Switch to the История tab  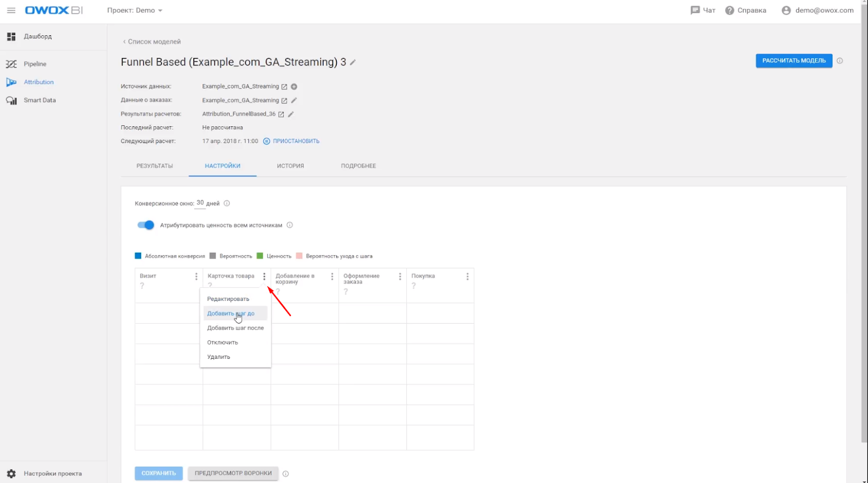pyautogui.click(x=290, y=166)
